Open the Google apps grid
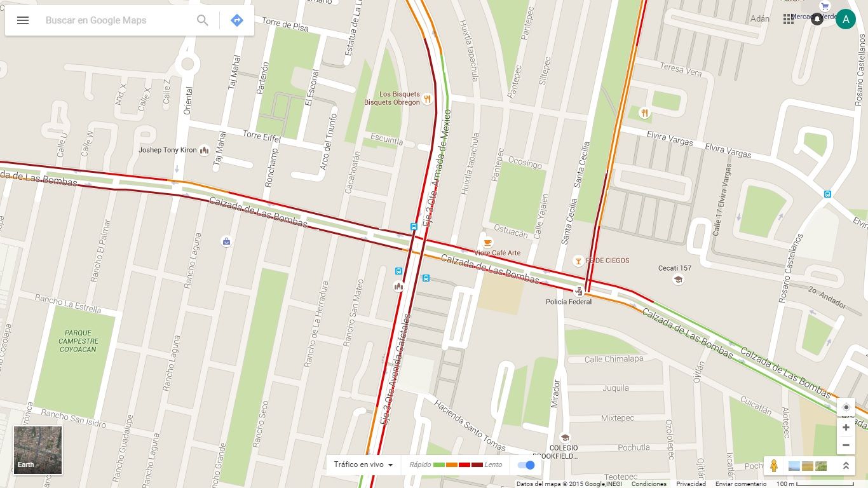Screen dimensions: 868x488 (x=789, y=19)
